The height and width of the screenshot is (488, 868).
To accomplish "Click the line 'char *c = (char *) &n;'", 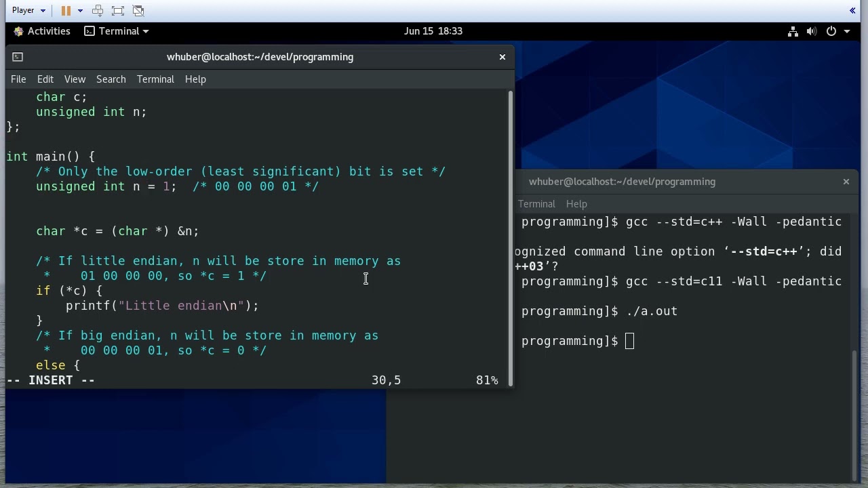I will tap(117, 231).
